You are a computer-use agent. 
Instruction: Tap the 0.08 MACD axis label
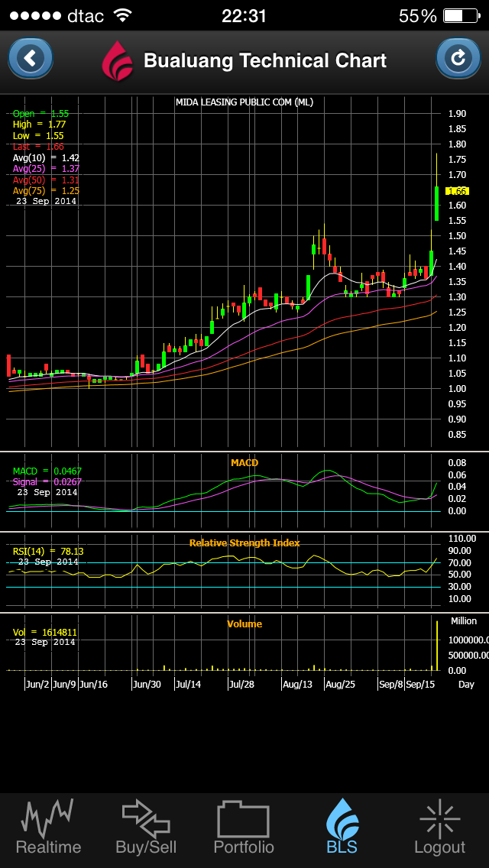click(x=458, y=463)
